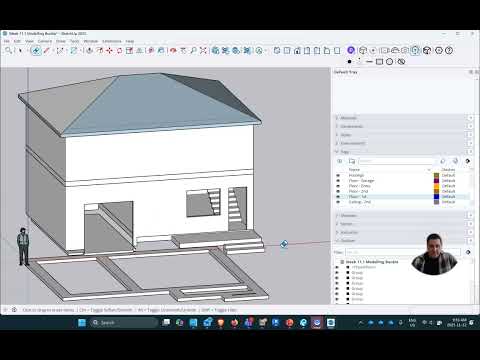Image resolution: width=480 pixels, height=360 pixels.
Task: Toggle visibility of Floor - 2nd tag
Action: coord(338,191)
